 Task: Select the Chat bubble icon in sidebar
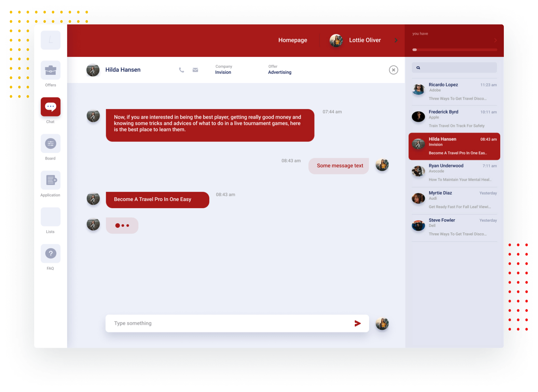(50, 107)
